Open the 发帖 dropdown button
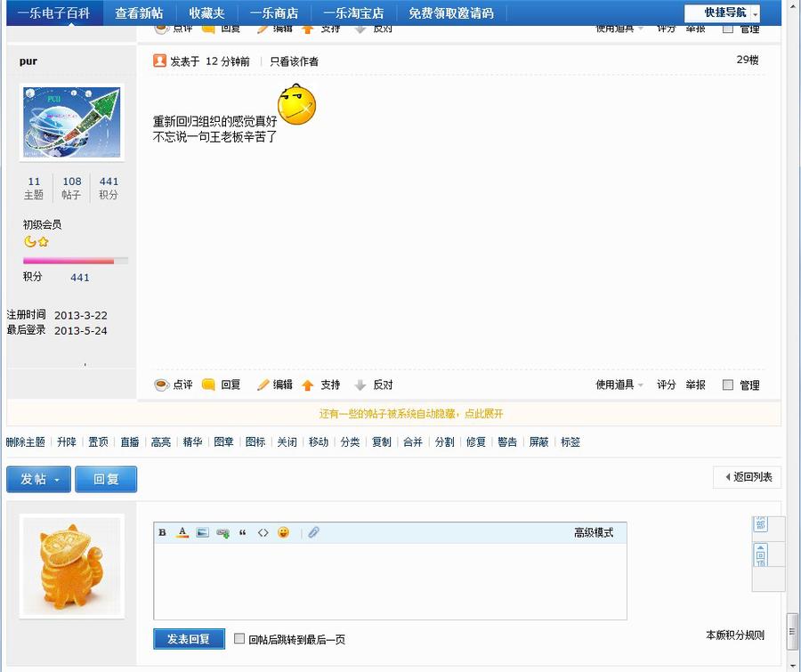The image size is (801, 672). [37, 479]
